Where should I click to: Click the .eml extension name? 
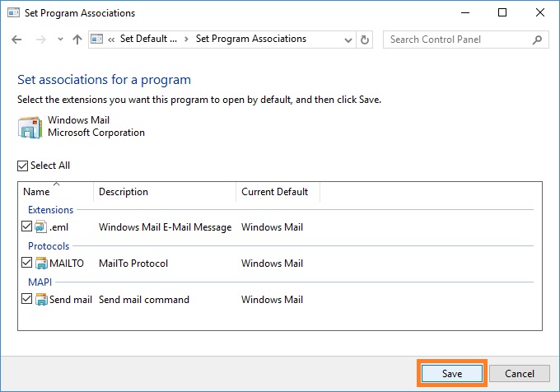click(59, 227)
